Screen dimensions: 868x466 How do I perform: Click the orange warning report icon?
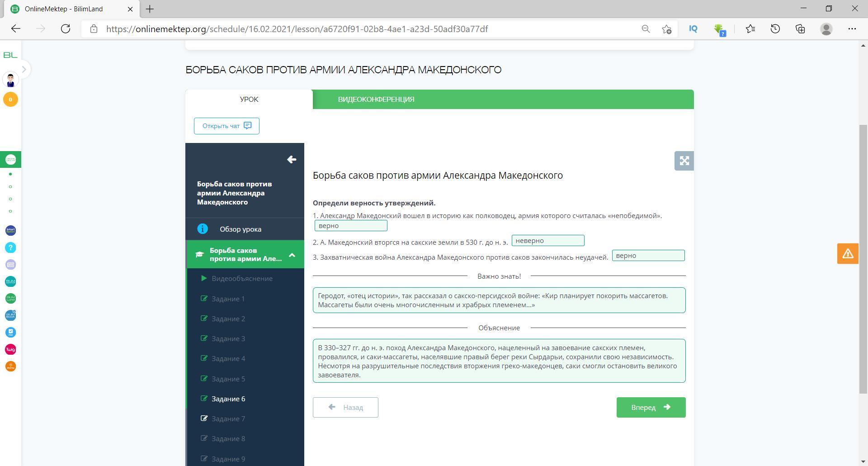coord(848,253)
